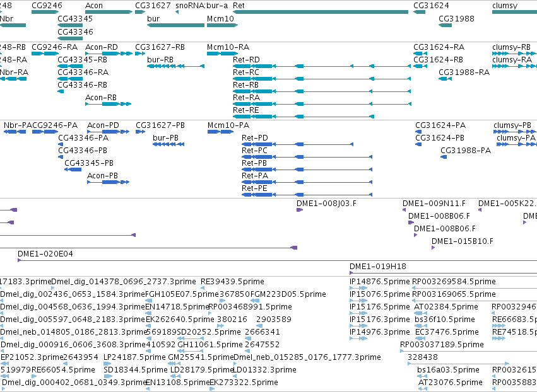Click transcript Ret-RE
Image resolution: width=537 pixels, height=392 pixels.
pyautogui.click(x=246, y=110)
